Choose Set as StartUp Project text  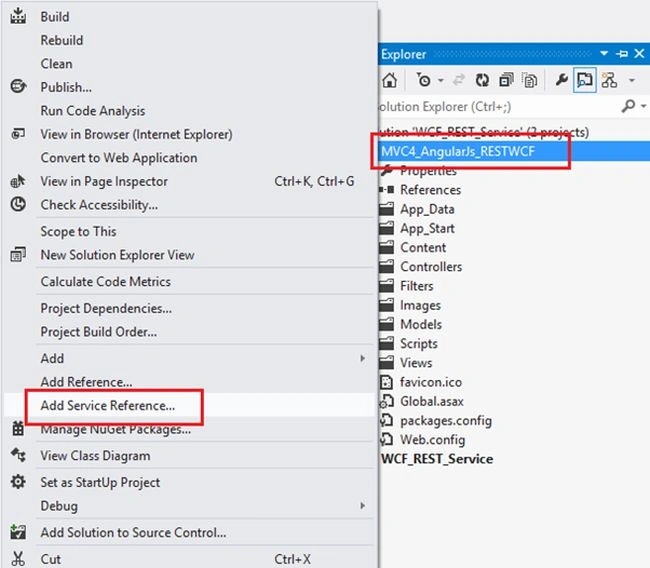tap(100, 482)
